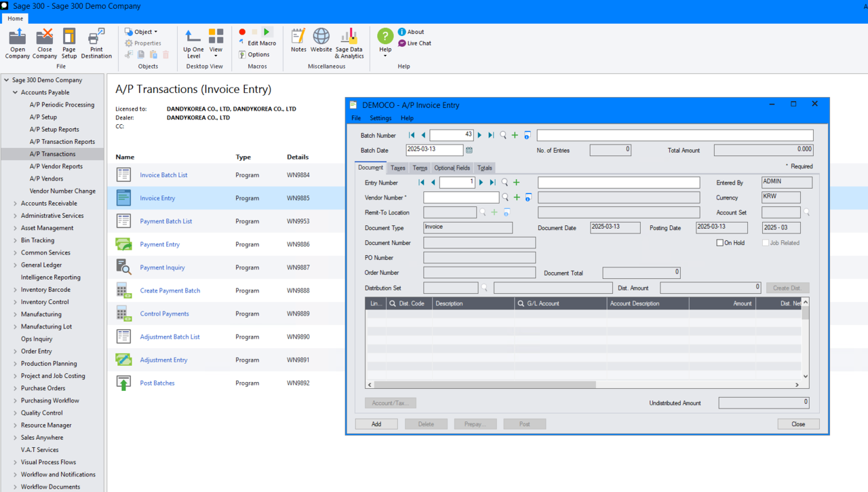Select A/P Transaction Reports in the tree
The width and height of the screenshot is (868, 492).
point(62,142)
